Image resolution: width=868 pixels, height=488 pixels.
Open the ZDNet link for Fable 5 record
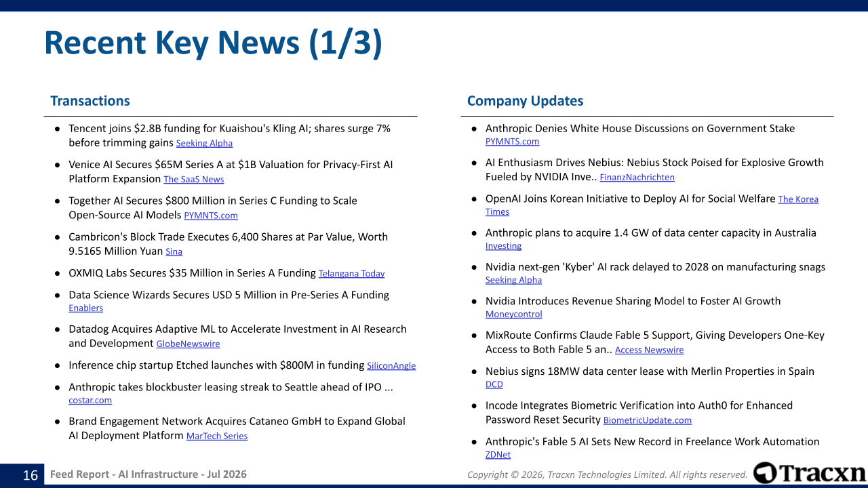[x=498, y=455]
